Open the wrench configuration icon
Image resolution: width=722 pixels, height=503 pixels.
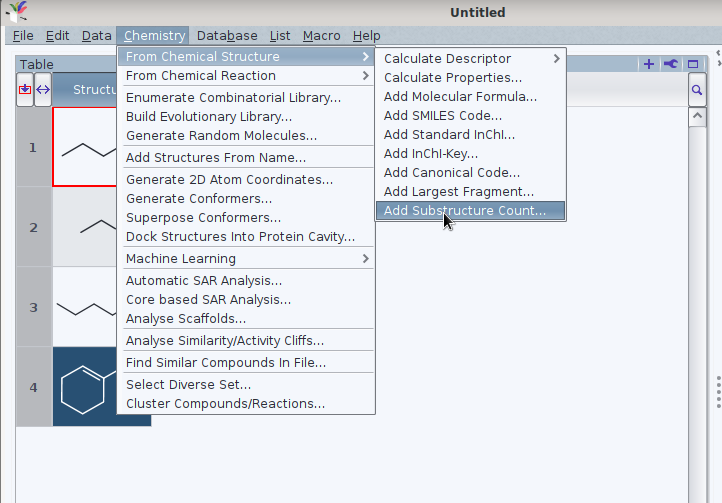coord(670,64)
